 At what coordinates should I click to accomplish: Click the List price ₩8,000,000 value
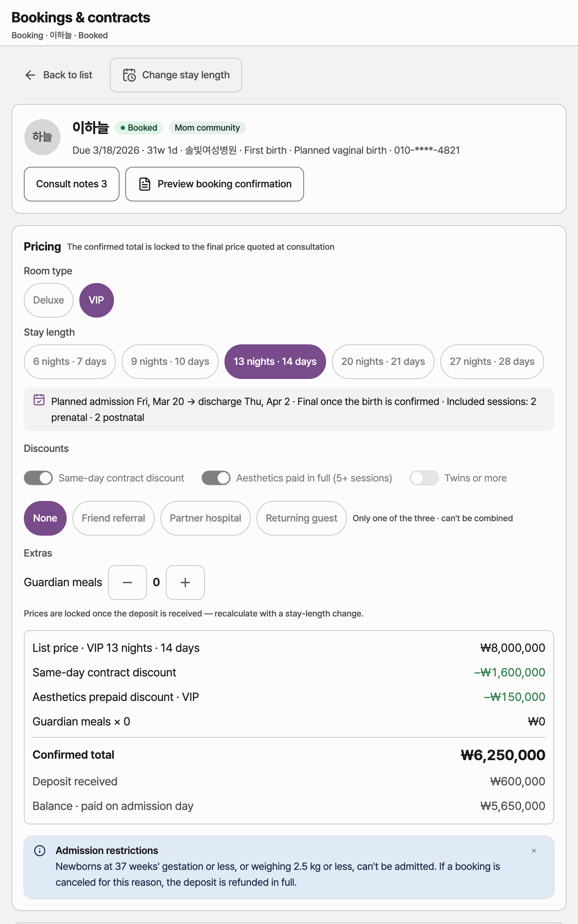[513, 648]
